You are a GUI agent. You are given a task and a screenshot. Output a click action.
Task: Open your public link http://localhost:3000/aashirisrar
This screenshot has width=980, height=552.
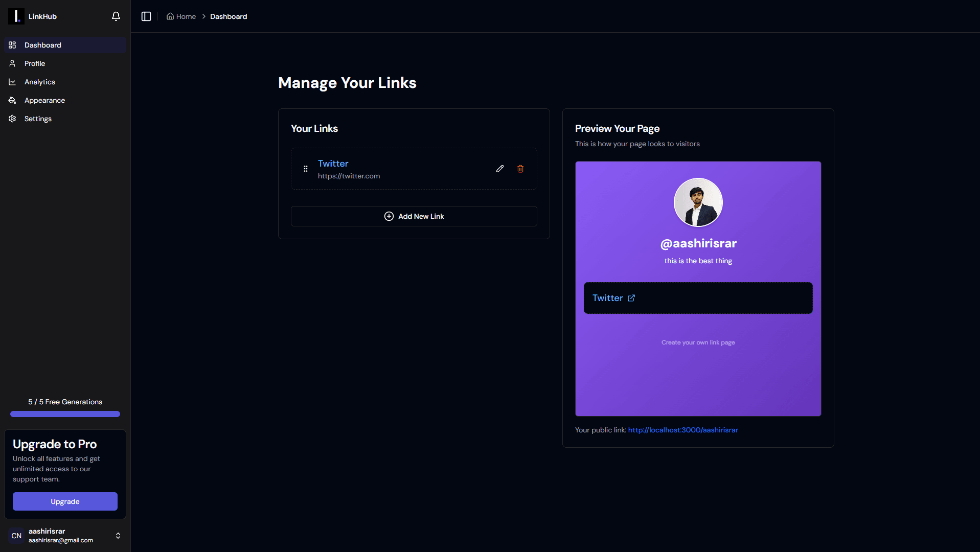pyautogui.click(x=683, y=430)
